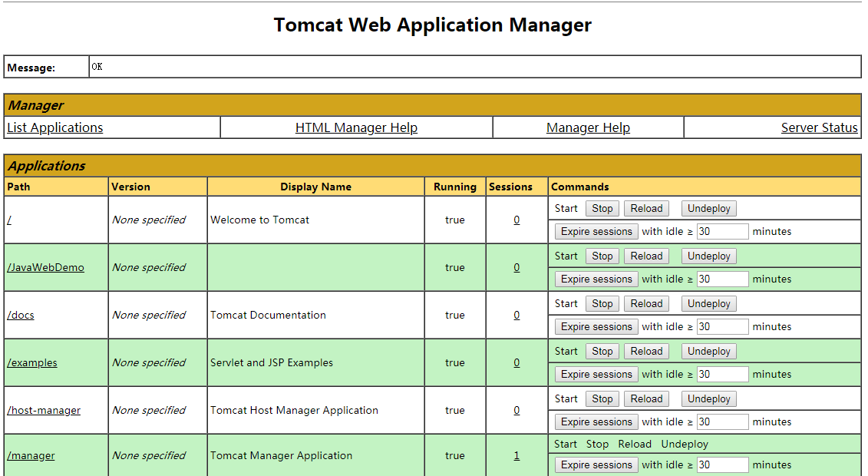The width and height of the screenshot is (868, 476).
Task: View the Server Status page
Action: (820, 128)
